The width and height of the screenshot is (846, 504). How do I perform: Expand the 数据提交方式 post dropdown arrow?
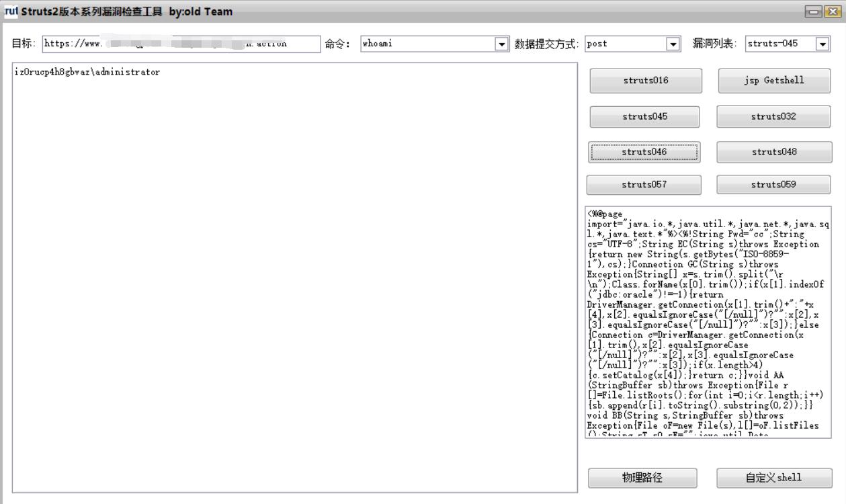[673, 44]
